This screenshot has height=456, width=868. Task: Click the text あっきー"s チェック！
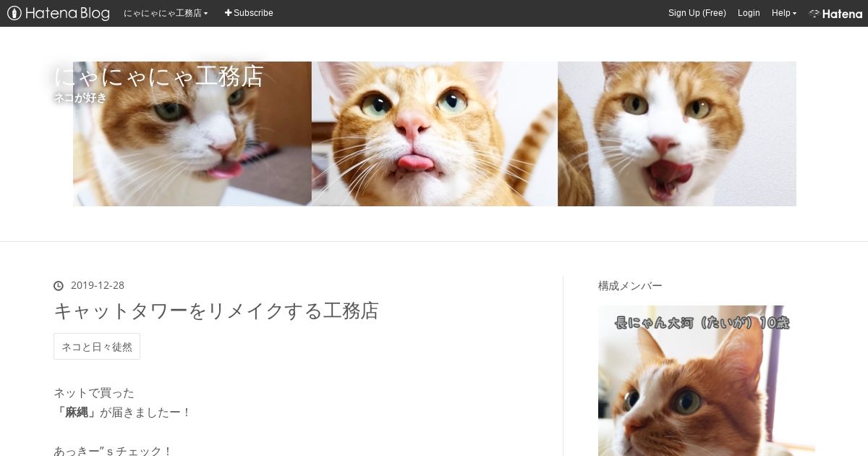[114, 451]
